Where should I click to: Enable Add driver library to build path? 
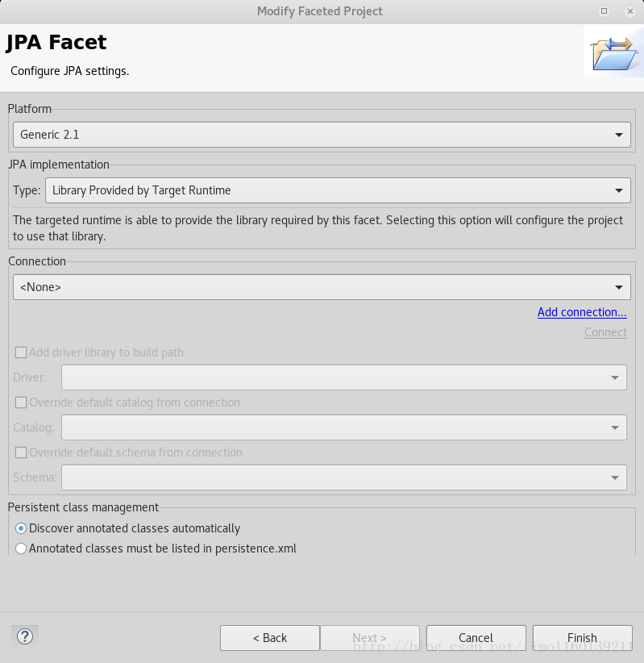point(22,352)
